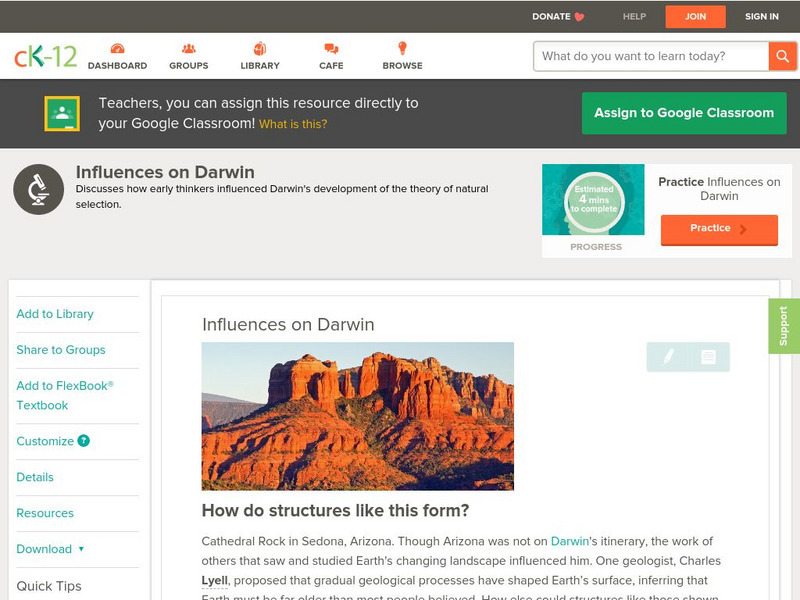This screenshot has width=800, height=600.
Task: Open the Cafe chat bubbles icon
Action: pos(331,49)
